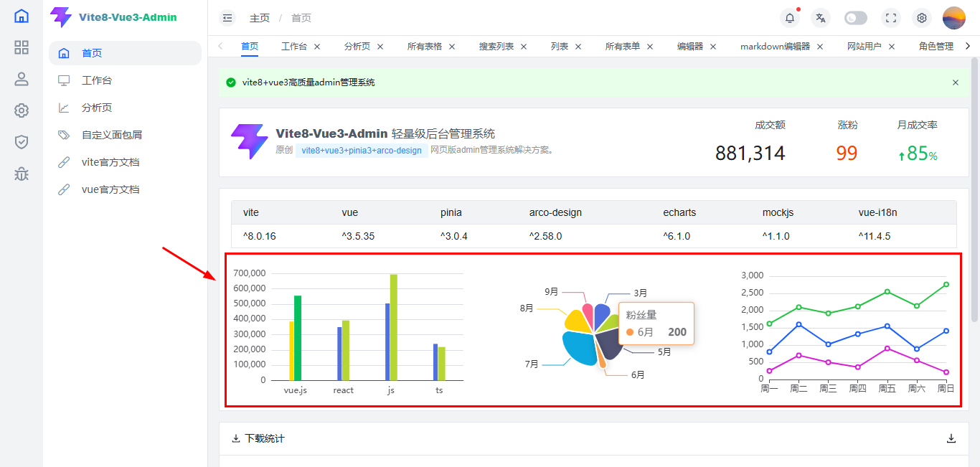Open page settings gear in header
The image size is (980, 467).
click(922, 18)
